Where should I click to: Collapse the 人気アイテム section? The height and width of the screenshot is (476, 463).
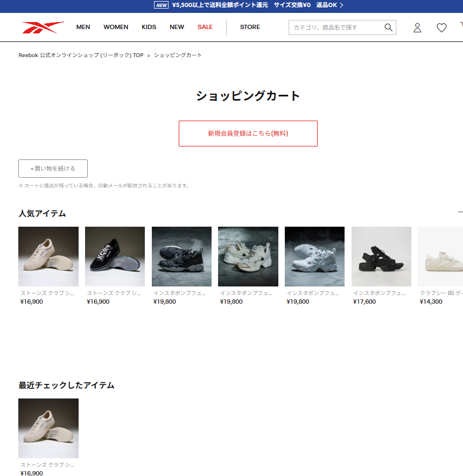point(460,213)
